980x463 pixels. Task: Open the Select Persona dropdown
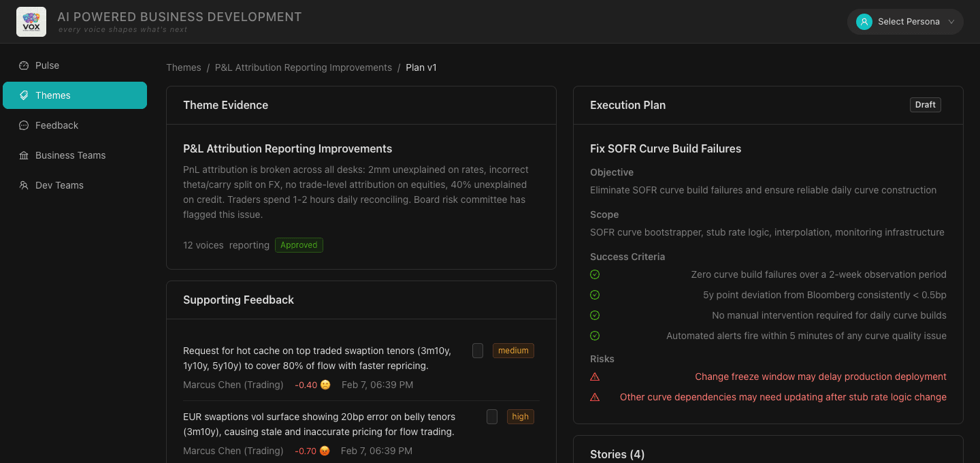pos(905,21)
